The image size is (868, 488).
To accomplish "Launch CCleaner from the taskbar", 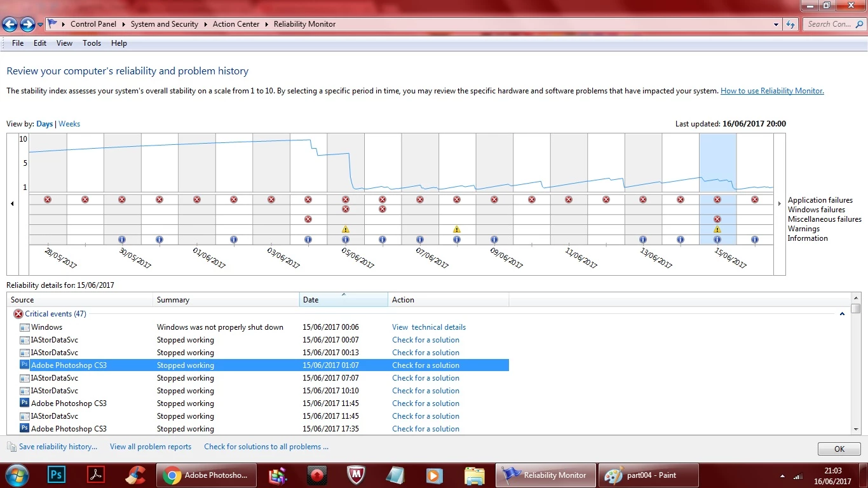I will tap(135, 475).
